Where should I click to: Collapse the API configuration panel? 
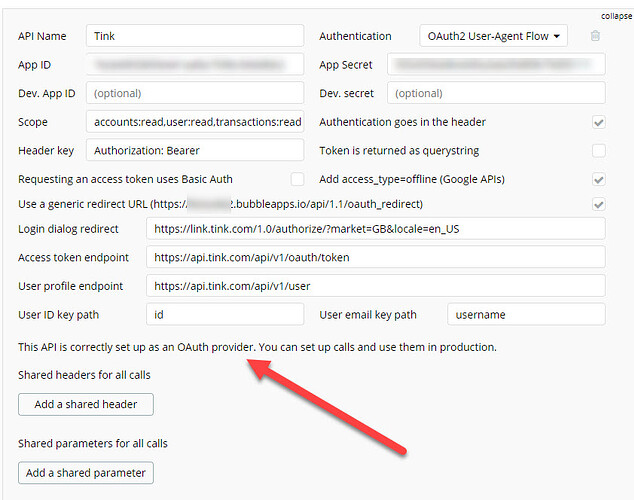click(x=616, y=16)
